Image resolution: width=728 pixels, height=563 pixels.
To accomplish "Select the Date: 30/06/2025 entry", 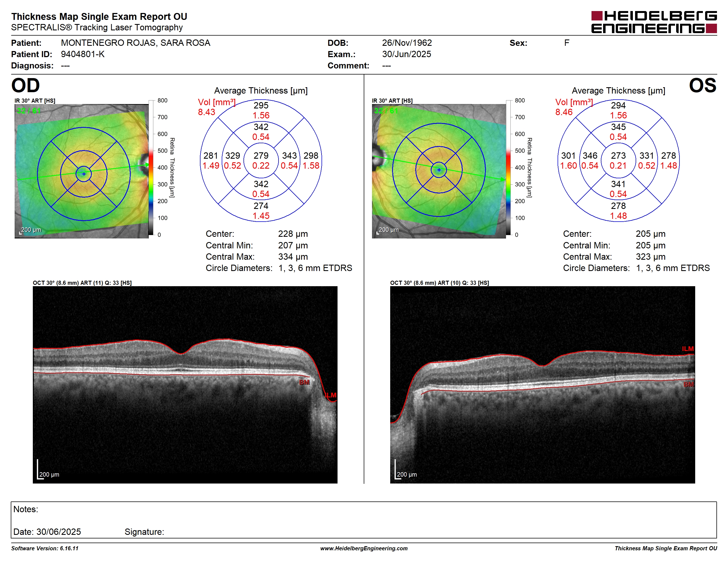I will [x=47, y=532].
